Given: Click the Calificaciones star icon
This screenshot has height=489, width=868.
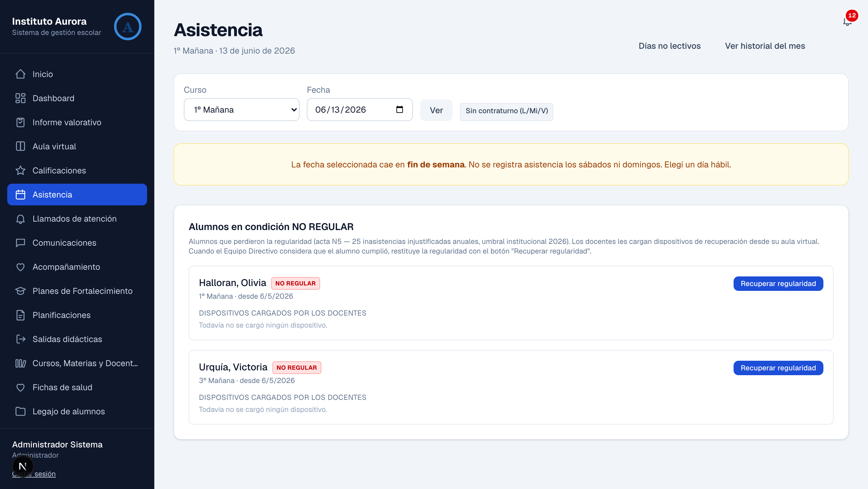Looking at the screenshot, I should (x=20, y=170).
